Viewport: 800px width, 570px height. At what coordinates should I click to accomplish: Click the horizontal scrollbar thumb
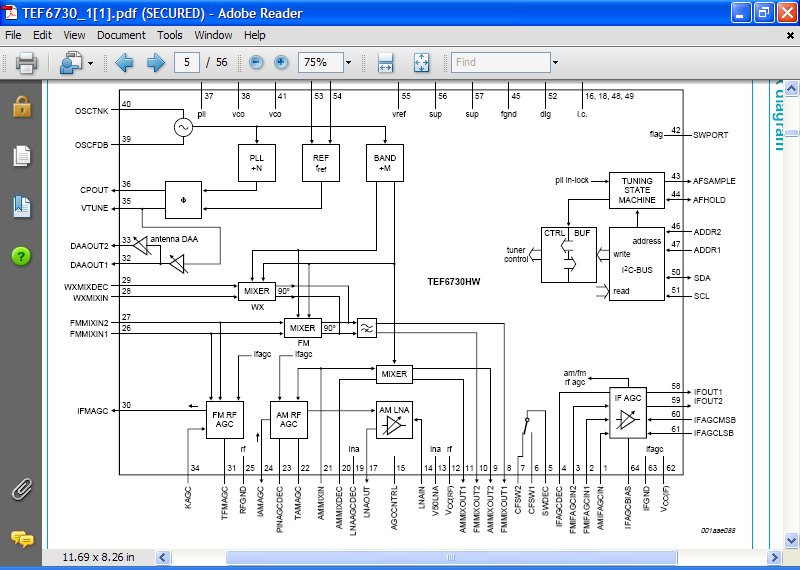[451, 557]
